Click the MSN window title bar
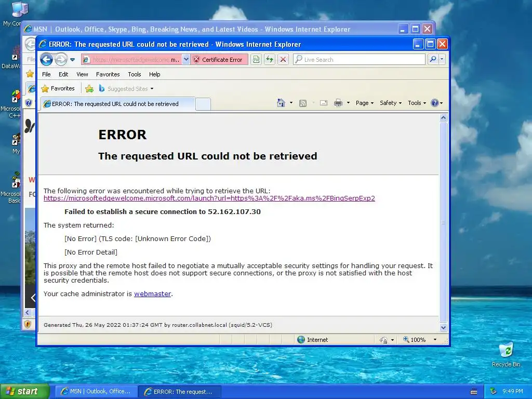532x399 pixels. tap(210, 29)
